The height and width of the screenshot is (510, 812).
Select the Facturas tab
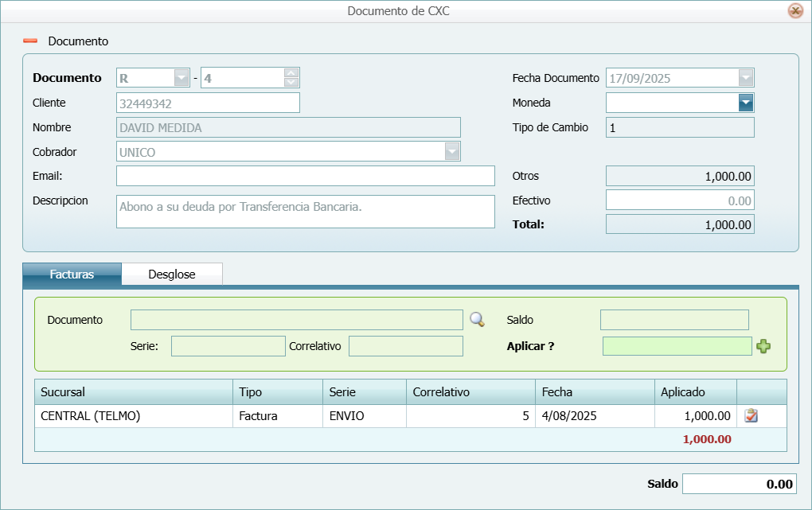72,274
